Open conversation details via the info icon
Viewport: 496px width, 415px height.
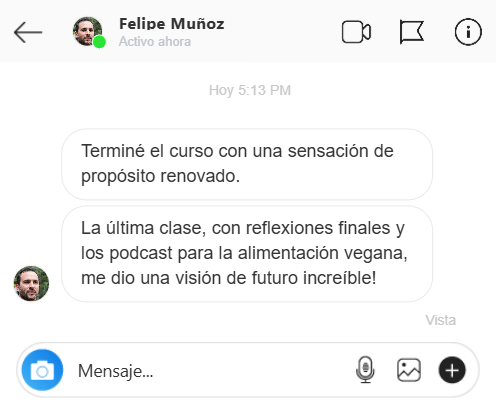click(468, 32)
